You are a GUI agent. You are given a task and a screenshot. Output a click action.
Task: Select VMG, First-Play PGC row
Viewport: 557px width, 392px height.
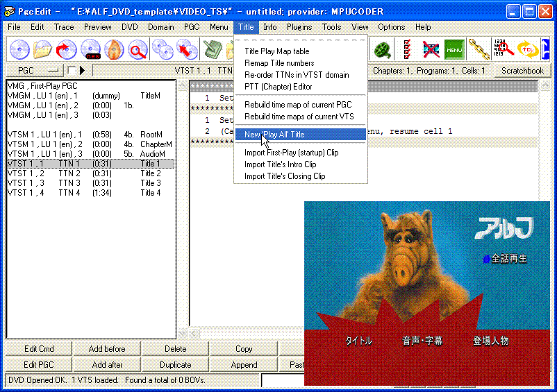(x=90, y=86)
